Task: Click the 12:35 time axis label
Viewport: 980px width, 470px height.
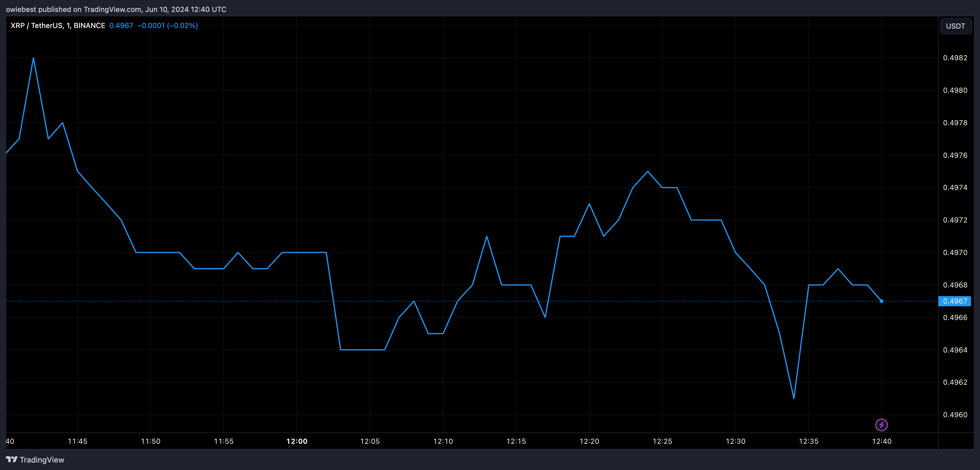Action: click(809, 441)
